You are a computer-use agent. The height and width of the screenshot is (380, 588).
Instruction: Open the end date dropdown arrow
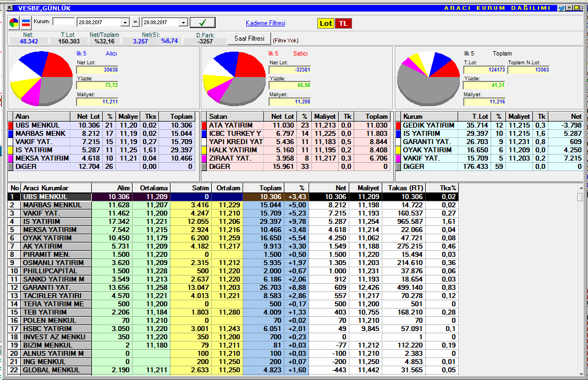point(183,23)
